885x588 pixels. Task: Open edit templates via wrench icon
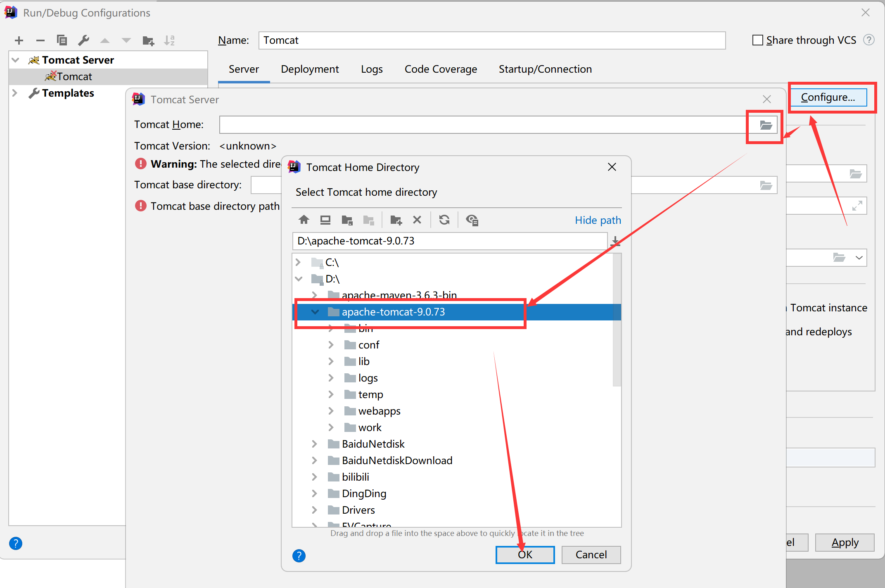point(83,40)
